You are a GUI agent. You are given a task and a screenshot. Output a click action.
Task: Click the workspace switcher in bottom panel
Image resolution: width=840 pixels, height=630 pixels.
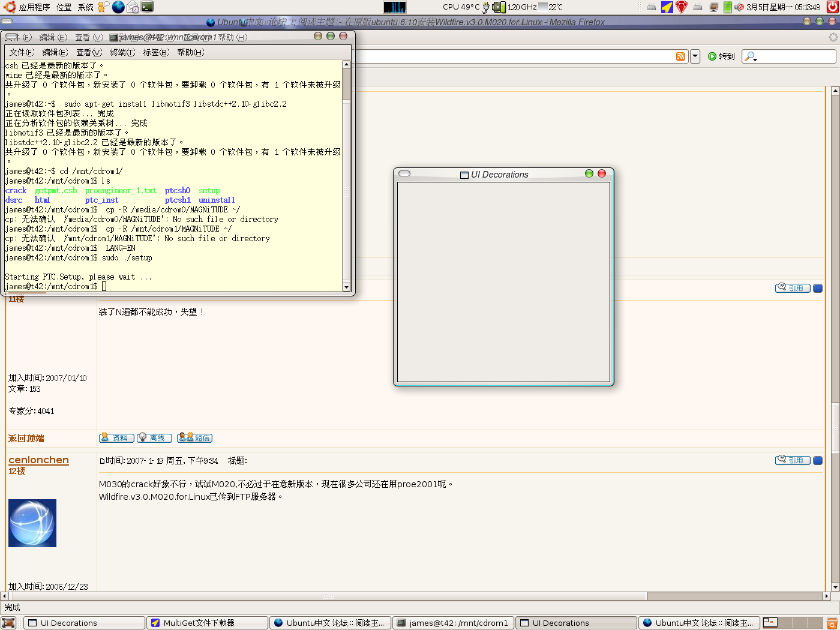[792, 623]
